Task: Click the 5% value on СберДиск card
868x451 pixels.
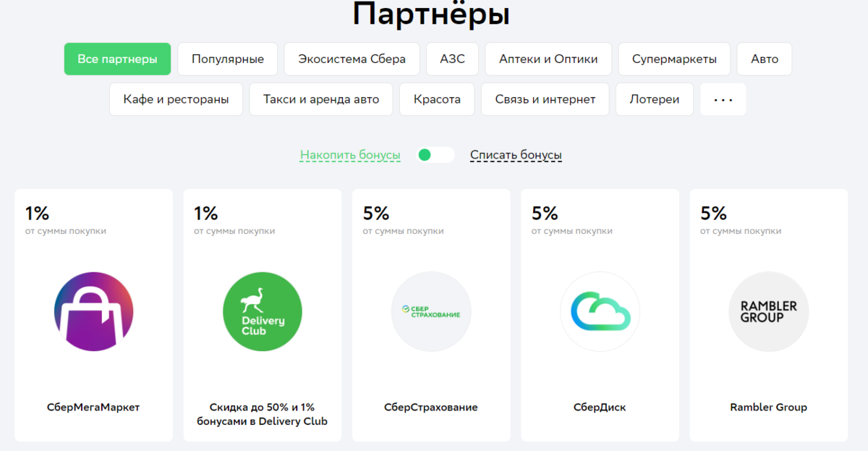Action: pos(545,213)
